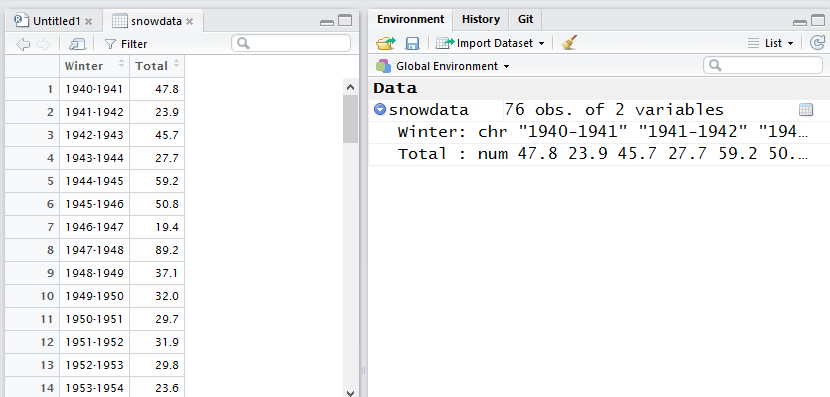This screenshot has width=830, height=397.
Task: Select the Total value 23.9
Action: tap(157, 112)
